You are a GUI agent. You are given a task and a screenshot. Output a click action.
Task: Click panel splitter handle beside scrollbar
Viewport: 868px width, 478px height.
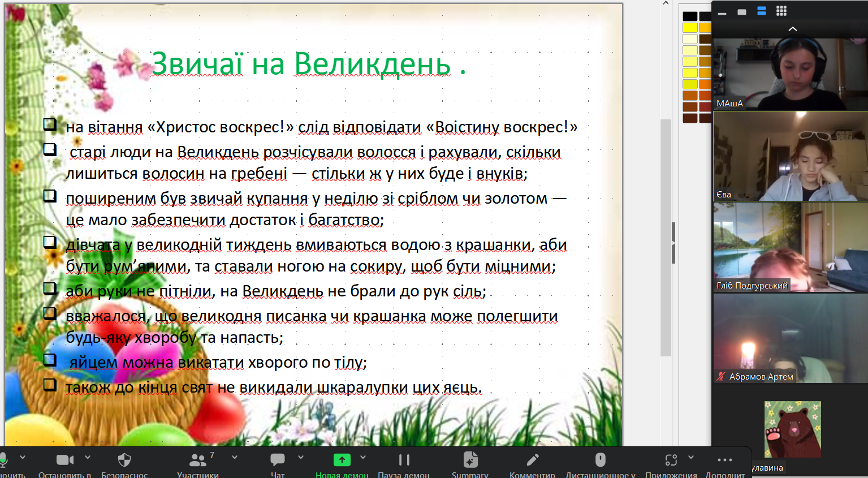(673, 243)
